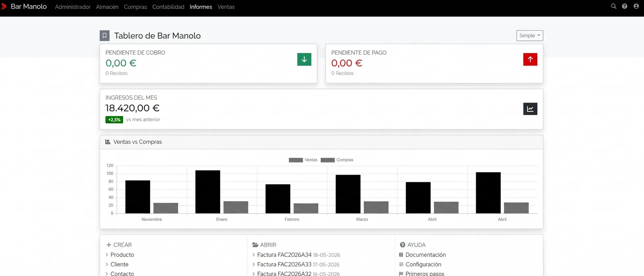The height and width of the screenshot is (276, 644).
Task: Create a new Producto
Action: click(122, 255)
